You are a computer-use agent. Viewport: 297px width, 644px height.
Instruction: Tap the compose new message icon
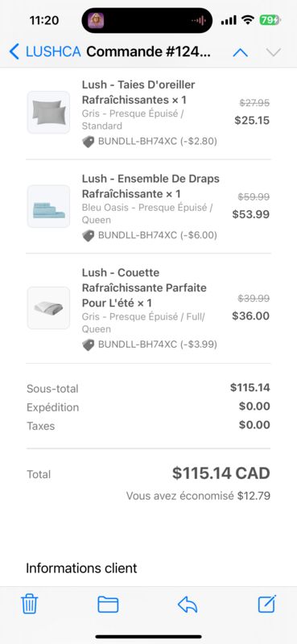[267, 605]
